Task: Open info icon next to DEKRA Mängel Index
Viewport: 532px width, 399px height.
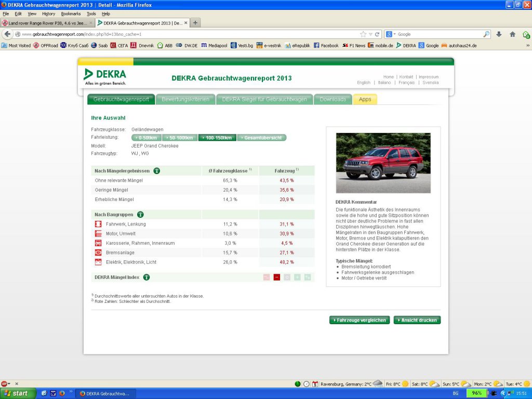Action: click(147, 277)
